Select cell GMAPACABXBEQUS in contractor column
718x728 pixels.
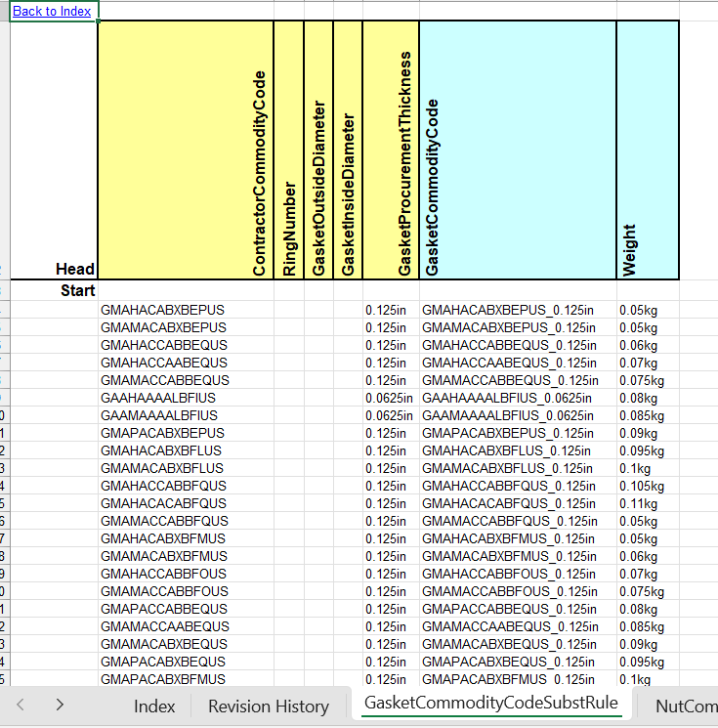tap(186, 663)
